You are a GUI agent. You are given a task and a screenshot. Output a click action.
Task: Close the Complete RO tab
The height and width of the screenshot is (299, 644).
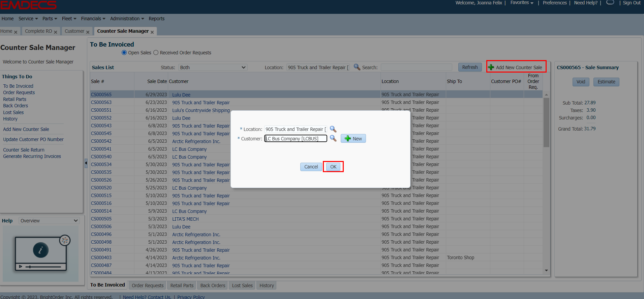tap(56, 32)
